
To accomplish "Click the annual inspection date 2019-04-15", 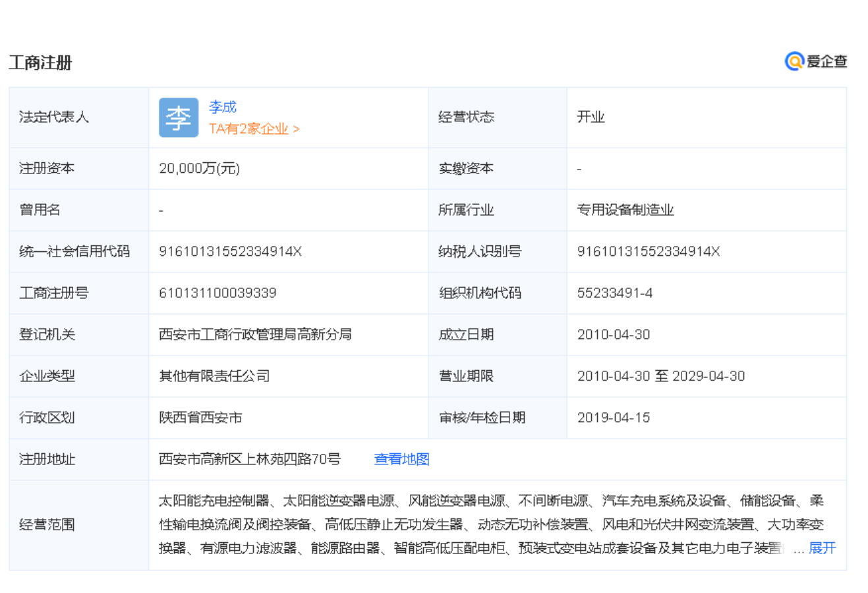I will 613,418.
